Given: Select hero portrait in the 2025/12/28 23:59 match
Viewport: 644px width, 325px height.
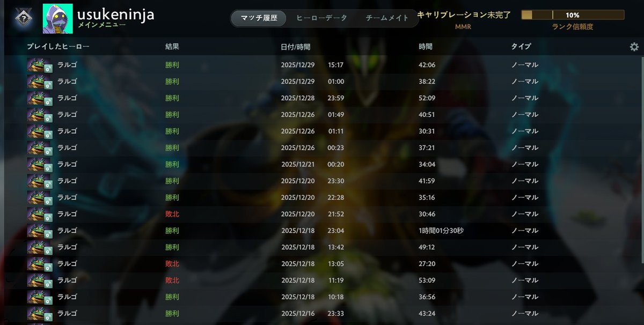Looking at the screenshot, I should pyautogui.click(x=40, y=98).
